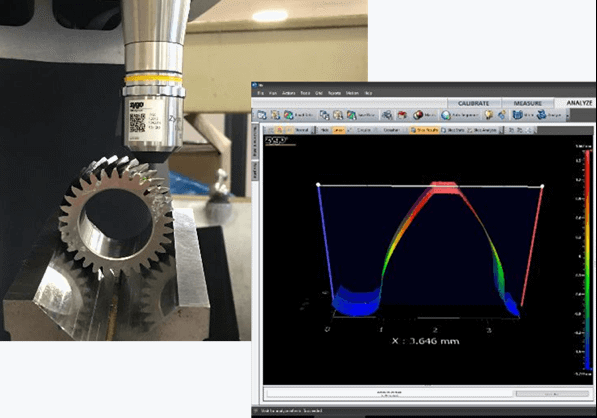Toggle the highlighted Linear slice button
The width and height of the screenshot is (597, 418).
coord(338,130)
